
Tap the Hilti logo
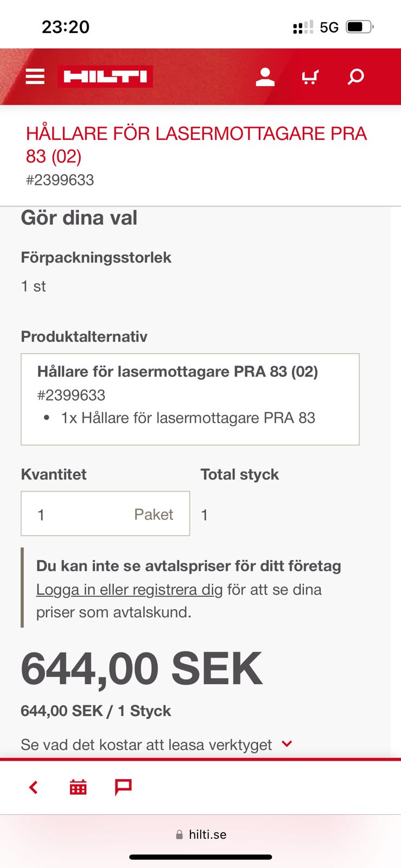click(x=105, y=76)
